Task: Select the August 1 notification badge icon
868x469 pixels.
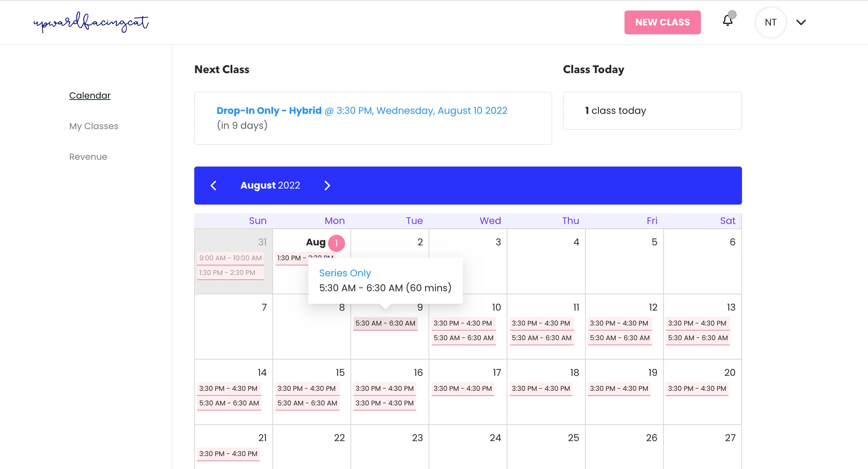Action: pyautogui.click(x=336, y=243)
